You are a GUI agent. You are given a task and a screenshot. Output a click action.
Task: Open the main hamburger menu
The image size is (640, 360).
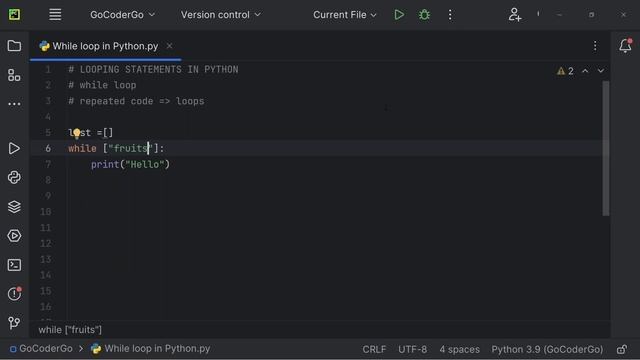click(55, 15)
